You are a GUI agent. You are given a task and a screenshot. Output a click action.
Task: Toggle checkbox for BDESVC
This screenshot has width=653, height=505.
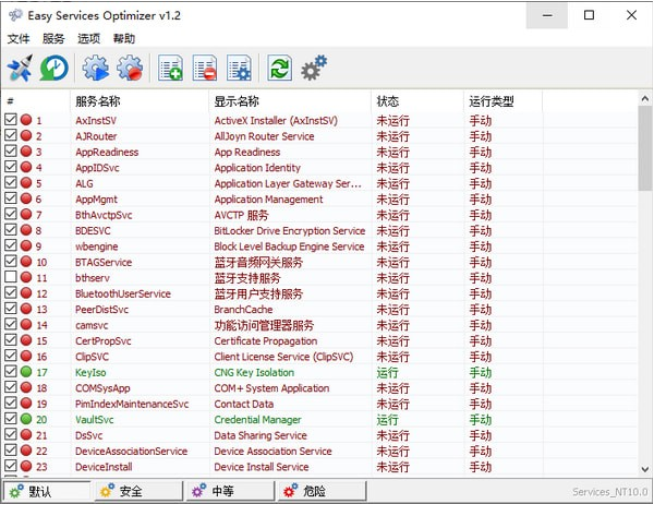pyautogui.click(x=10, y=230)
